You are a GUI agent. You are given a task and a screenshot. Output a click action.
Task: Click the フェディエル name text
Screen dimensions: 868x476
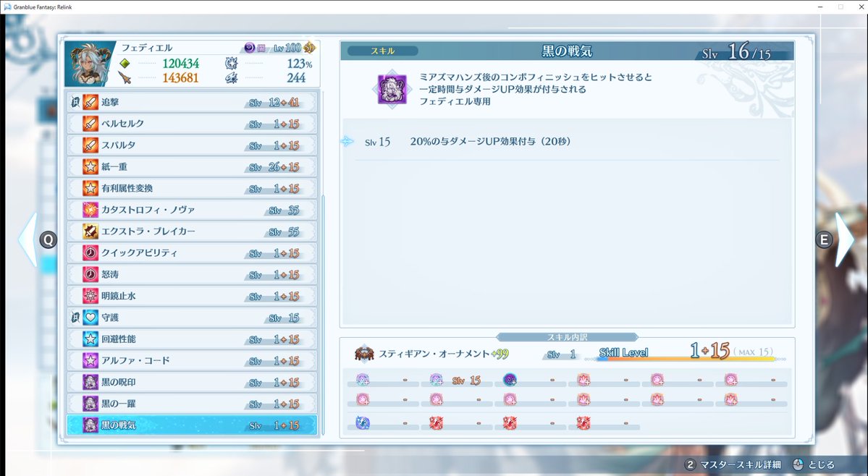(147, 48)
